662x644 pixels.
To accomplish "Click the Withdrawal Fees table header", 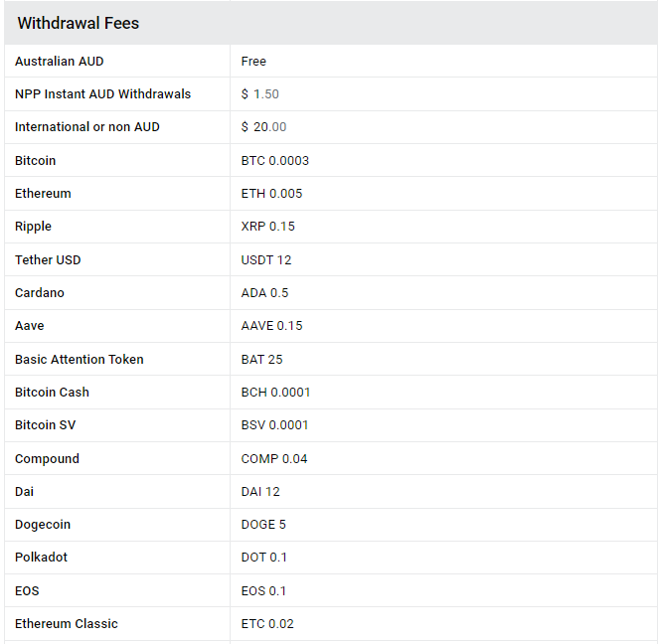I will click(79, 23).
